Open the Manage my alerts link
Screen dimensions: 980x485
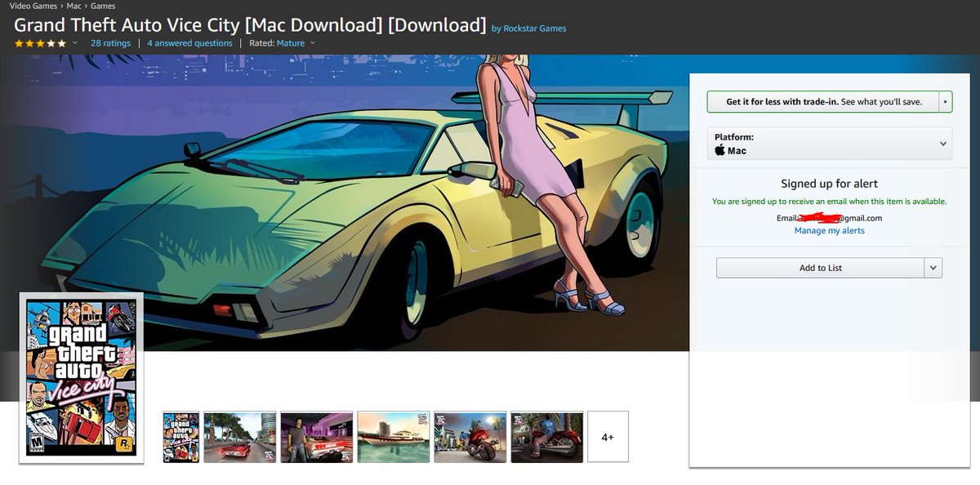coord(830,231)
